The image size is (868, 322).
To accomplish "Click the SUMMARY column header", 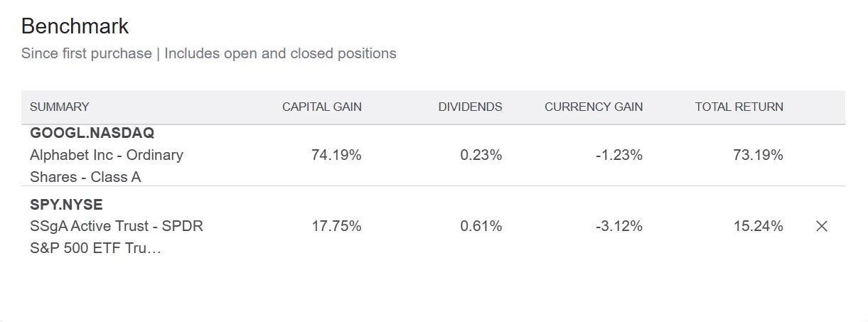I will coord(60,107).
